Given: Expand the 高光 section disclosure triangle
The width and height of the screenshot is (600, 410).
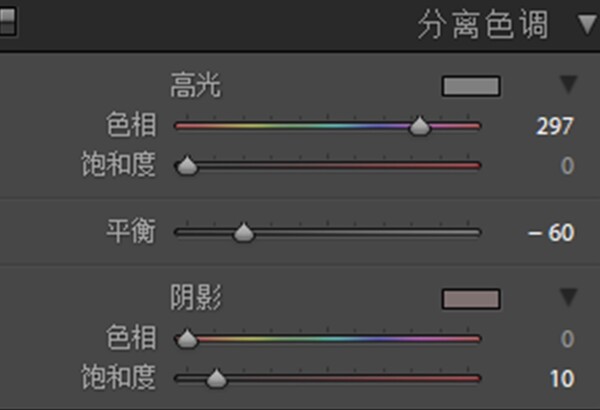Looking at the screenshot, I should coord(569,84).
